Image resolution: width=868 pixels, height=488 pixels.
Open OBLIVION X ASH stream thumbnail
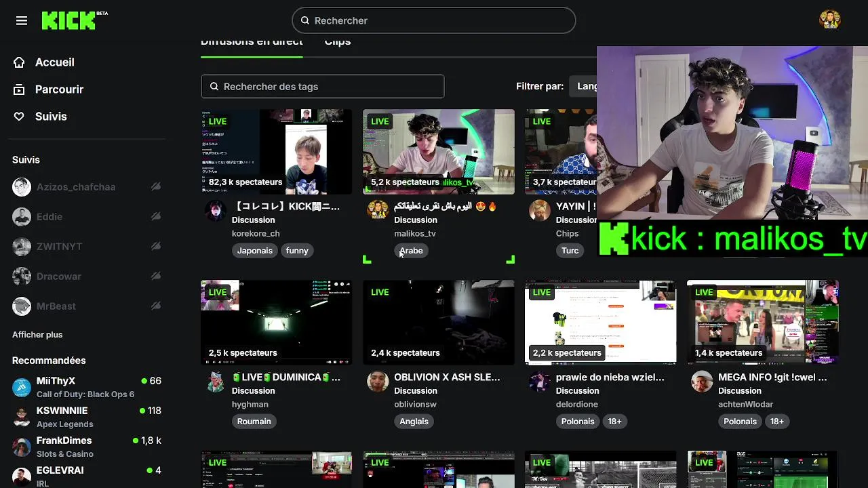coord(439,323)
